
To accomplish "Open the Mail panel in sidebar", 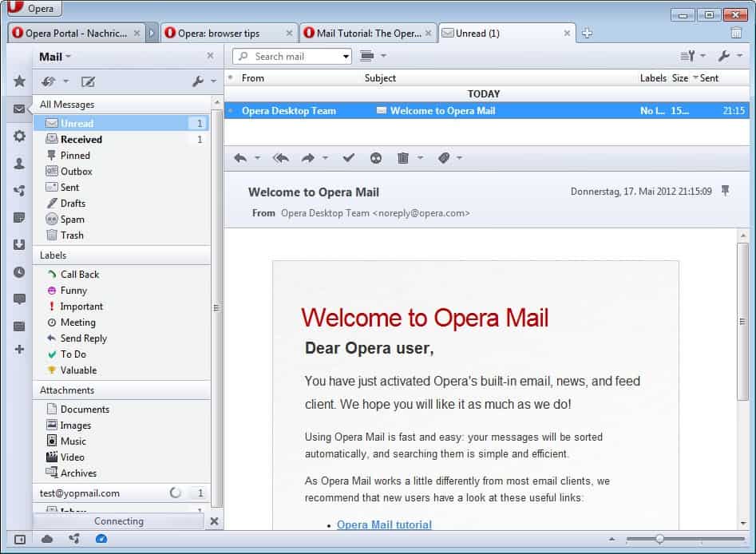I will tap(19, 109).
